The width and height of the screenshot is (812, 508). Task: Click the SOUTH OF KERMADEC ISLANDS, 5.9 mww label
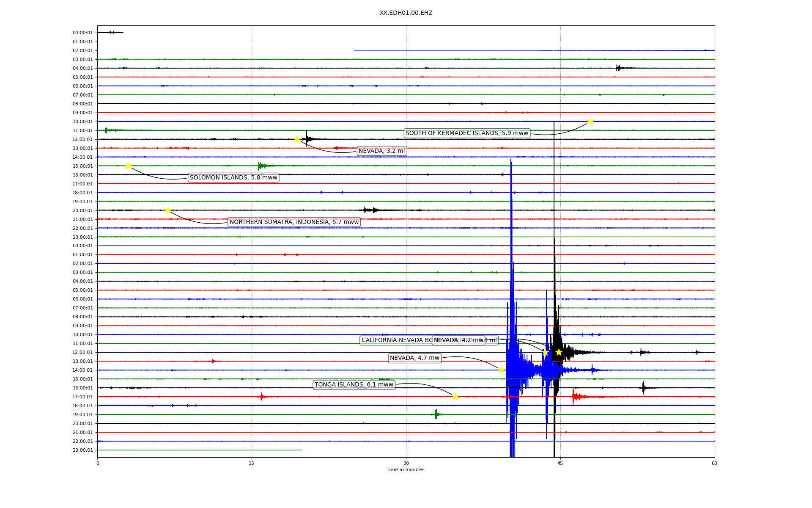[x=466, y=133]
